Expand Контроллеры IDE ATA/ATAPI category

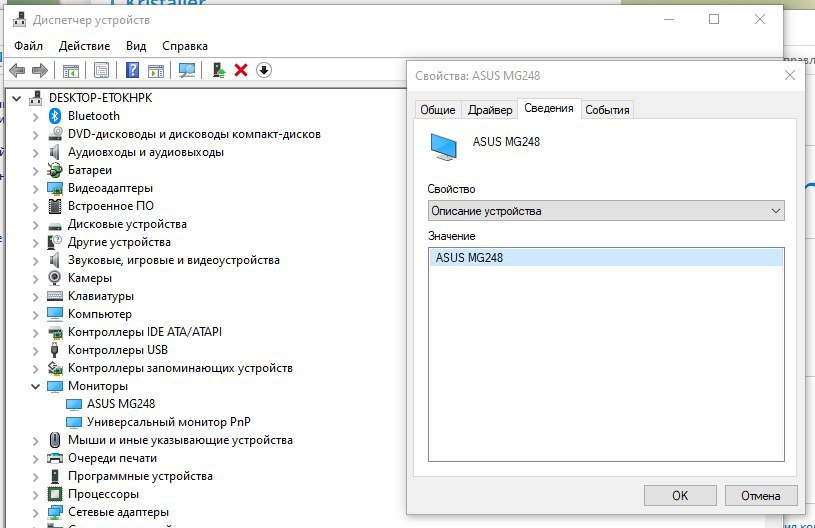tap(35, 333)
